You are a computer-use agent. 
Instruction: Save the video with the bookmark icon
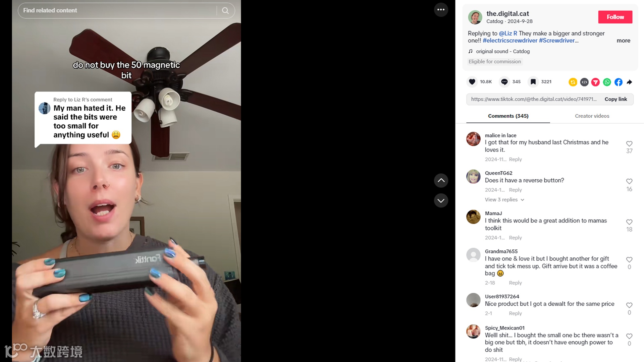click(x=533, y=82)
